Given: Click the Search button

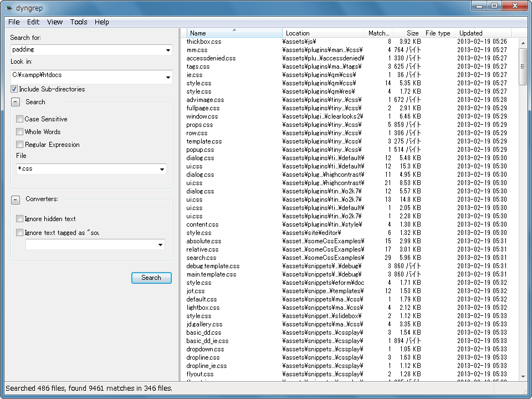Looking at the screenshot, I should point(151,278).
